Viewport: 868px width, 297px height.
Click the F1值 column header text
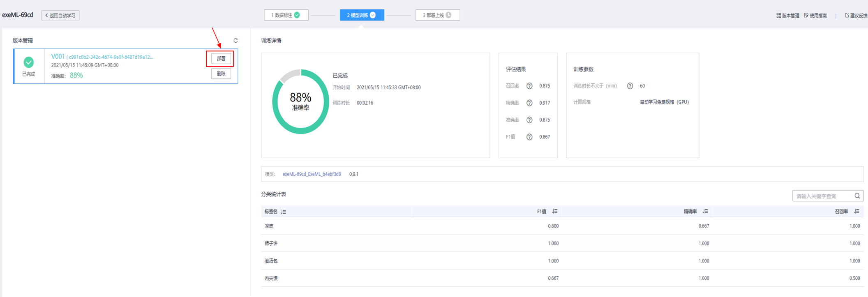click(542, 212)
